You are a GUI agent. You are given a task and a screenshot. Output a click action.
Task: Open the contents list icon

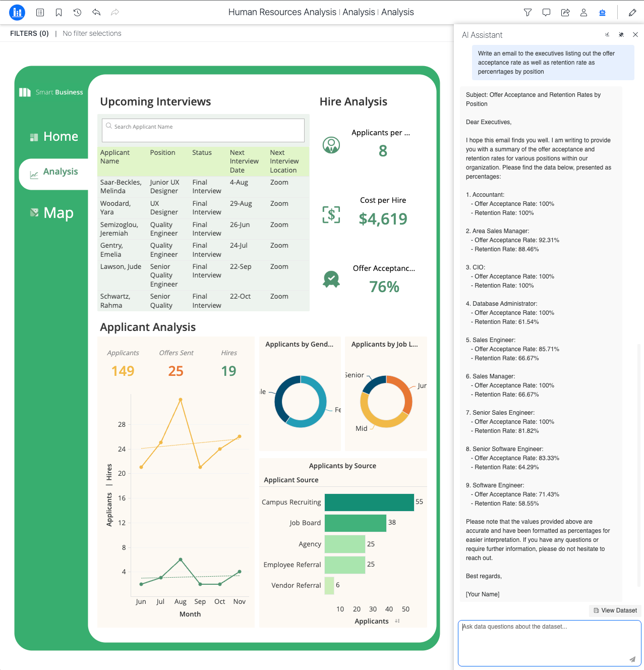tap(40, 13)
